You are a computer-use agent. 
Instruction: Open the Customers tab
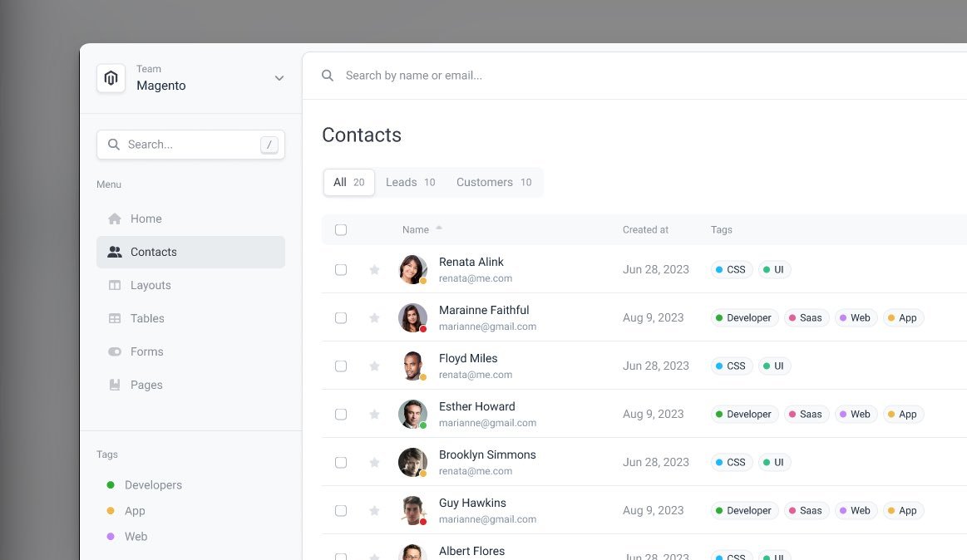[x=494, y=182]
